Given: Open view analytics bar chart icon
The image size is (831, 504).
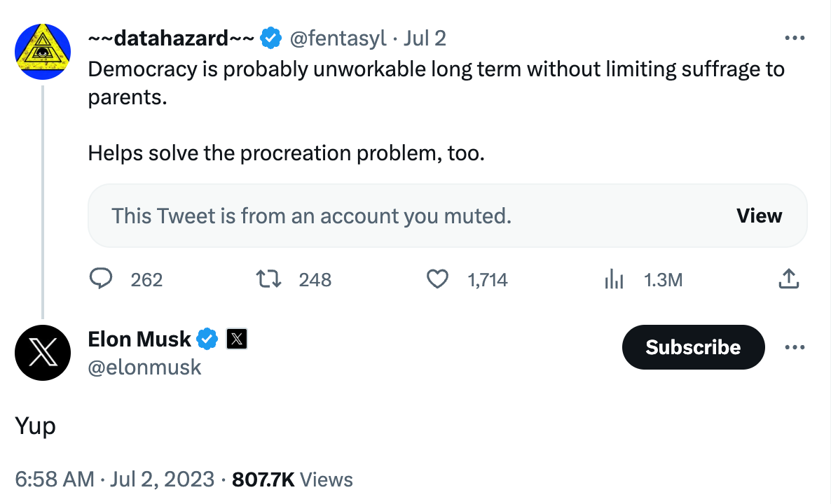Looking at the screenshot, I should click(x=614, y=279).
